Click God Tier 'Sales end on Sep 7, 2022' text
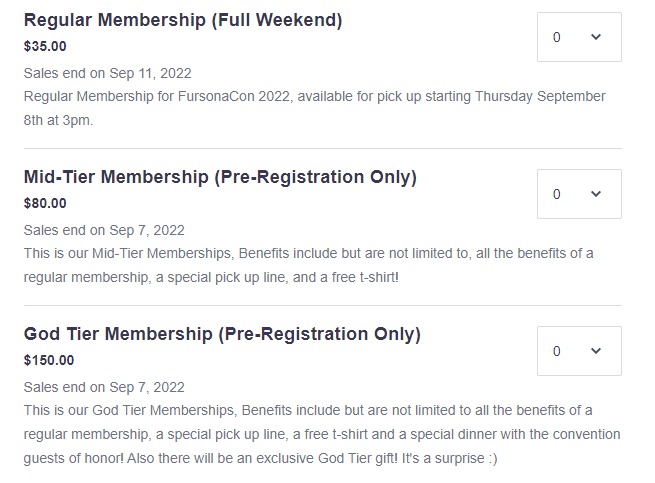Image resolution: width=655 pixels, height=483 pixels. coord(104,387)
